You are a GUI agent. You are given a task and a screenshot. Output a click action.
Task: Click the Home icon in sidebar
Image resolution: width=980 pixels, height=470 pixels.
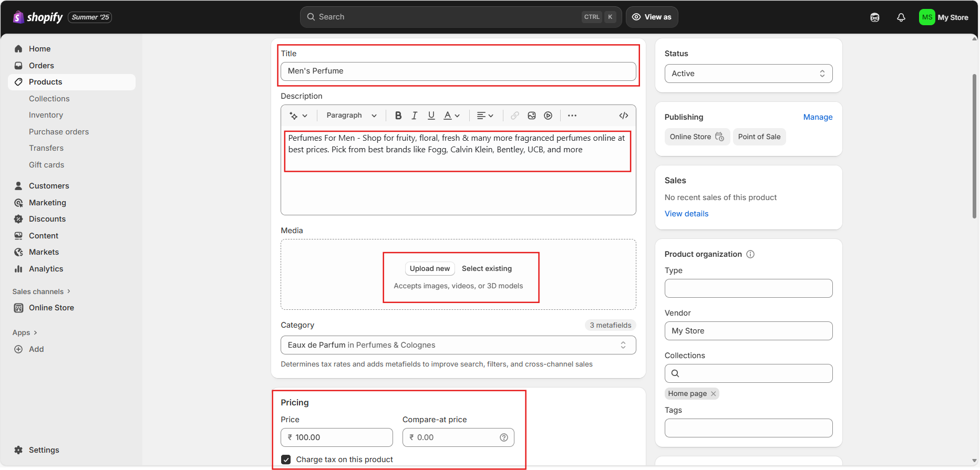(18, 49)
